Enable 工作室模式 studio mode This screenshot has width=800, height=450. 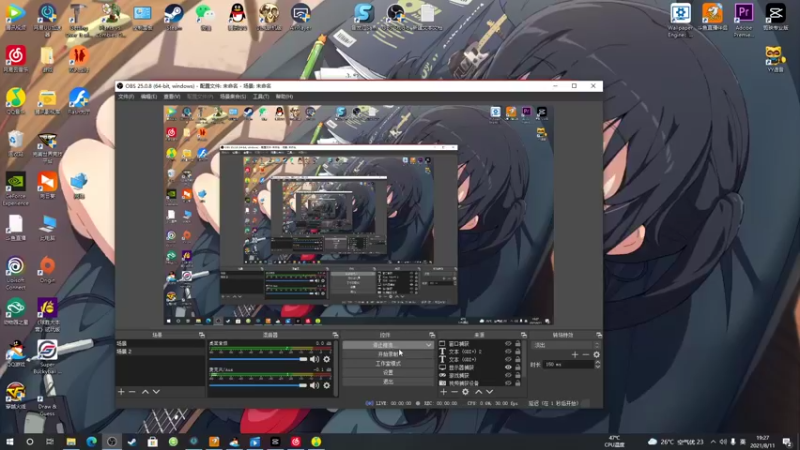point(388,363)
